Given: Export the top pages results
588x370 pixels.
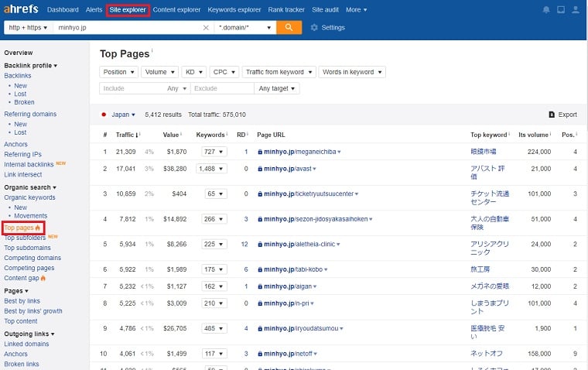Looking at the screenshot, I should click(562, 114).
